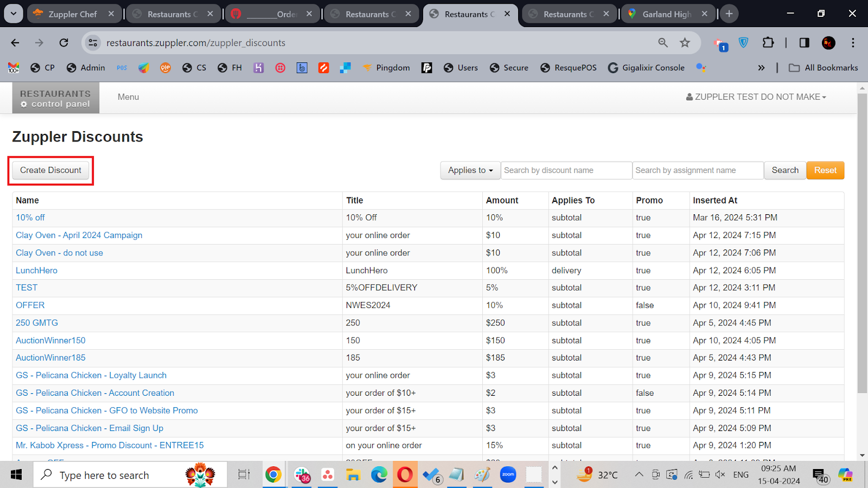The width and height of the screenshot is (868, 488).
Task: Click the orange Reset button
Action: point(825,170)
